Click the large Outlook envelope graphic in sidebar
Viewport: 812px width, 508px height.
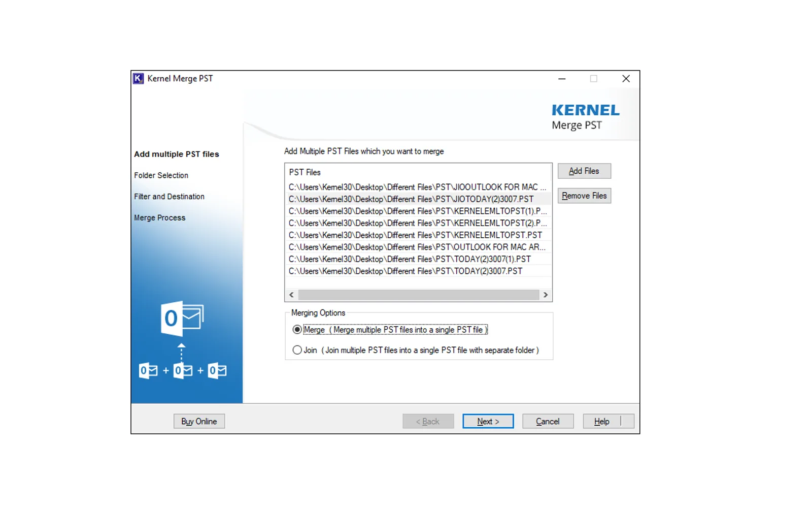tap(182, 319)
